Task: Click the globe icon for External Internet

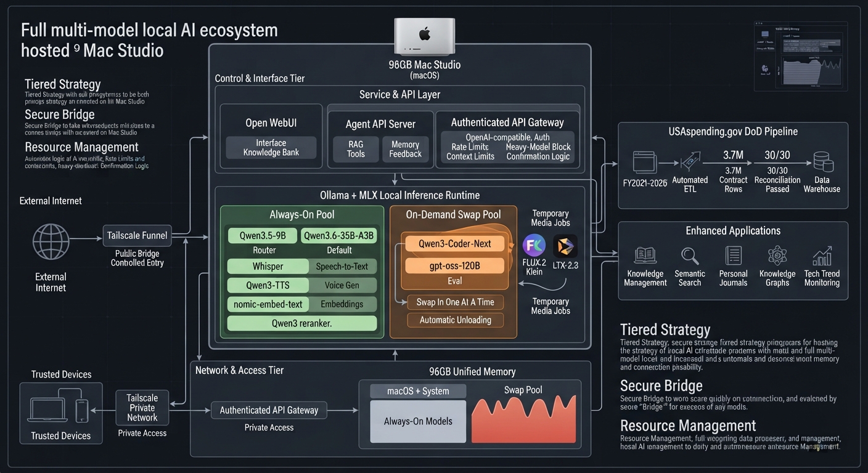Action: pos(51,241)
